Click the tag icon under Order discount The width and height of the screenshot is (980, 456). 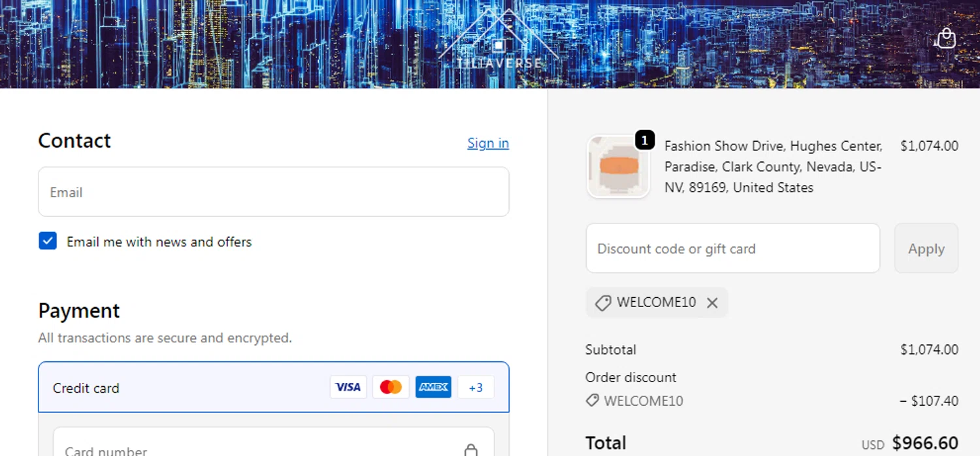pos(592,400)
